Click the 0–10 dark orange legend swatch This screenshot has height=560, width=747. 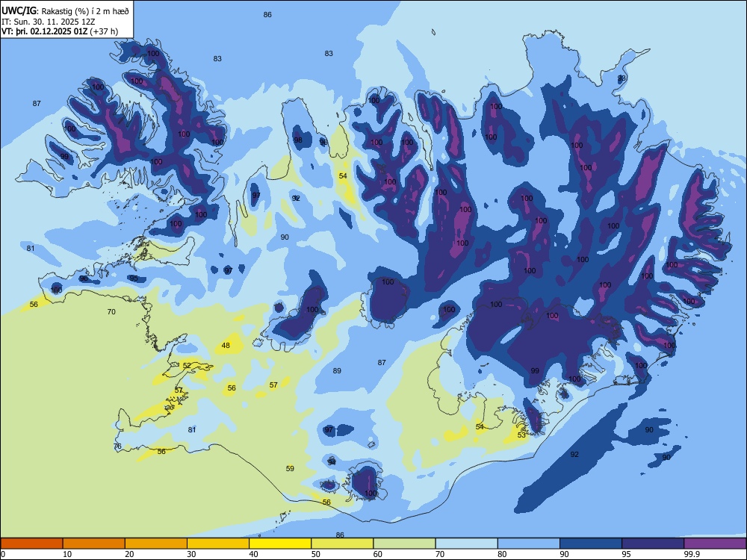coord(31,544)
